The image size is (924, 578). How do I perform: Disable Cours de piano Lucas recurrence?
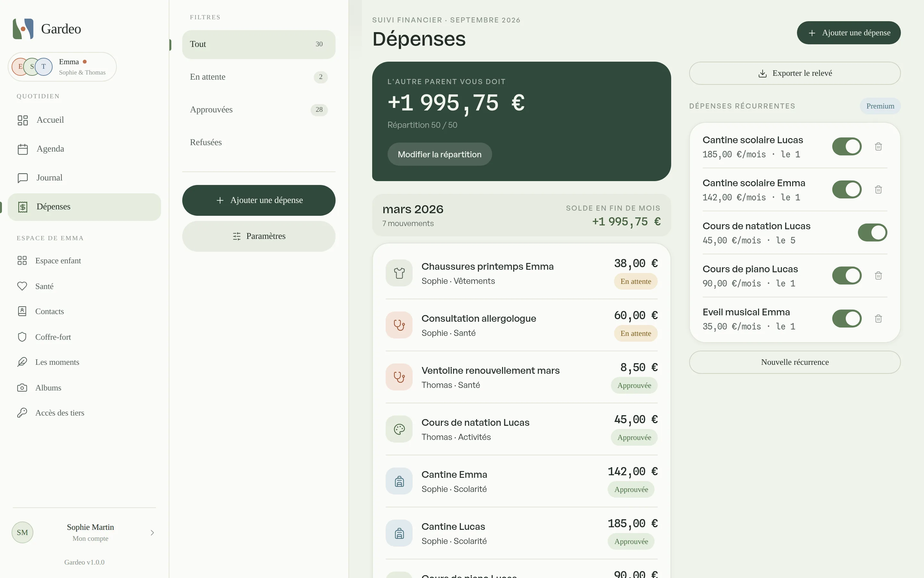click(847, 276)
